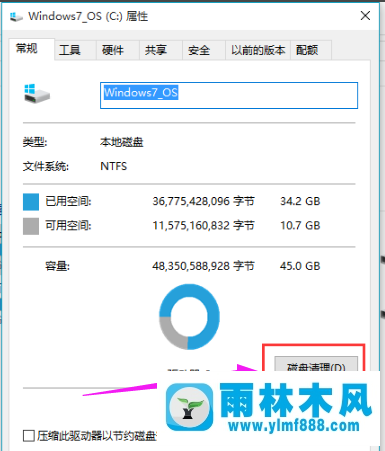Click the Windows7_OS drive name field
The width and height of the screenshot is (385, 451).
pos(229,95)
